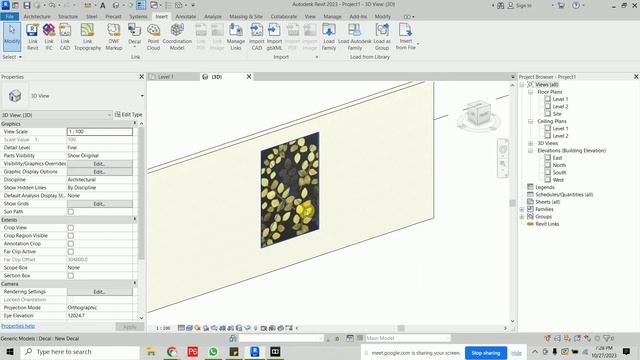Click Insert from File icon
Screen dimensions: 640x360
point(405,37)
